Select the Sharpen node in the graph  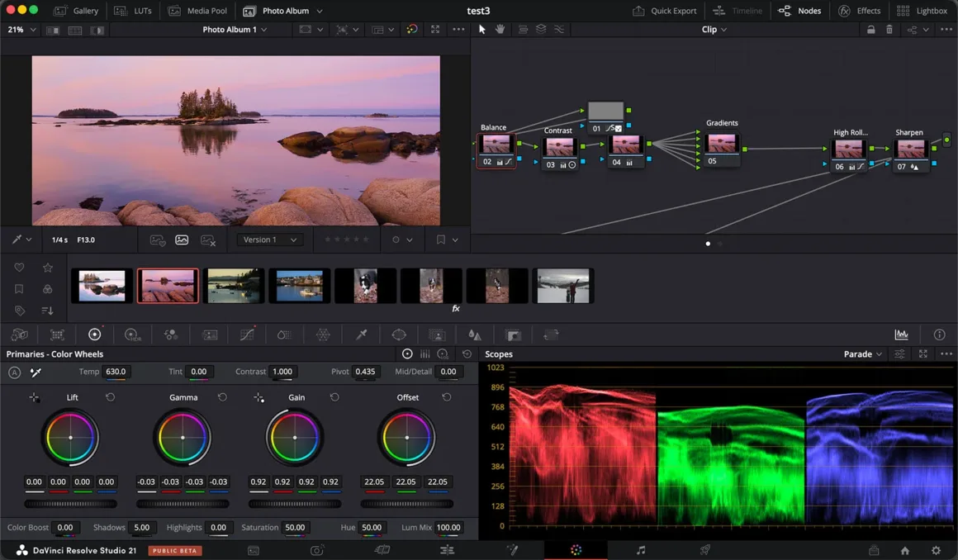pyautogui.click(x=910, y=150)
